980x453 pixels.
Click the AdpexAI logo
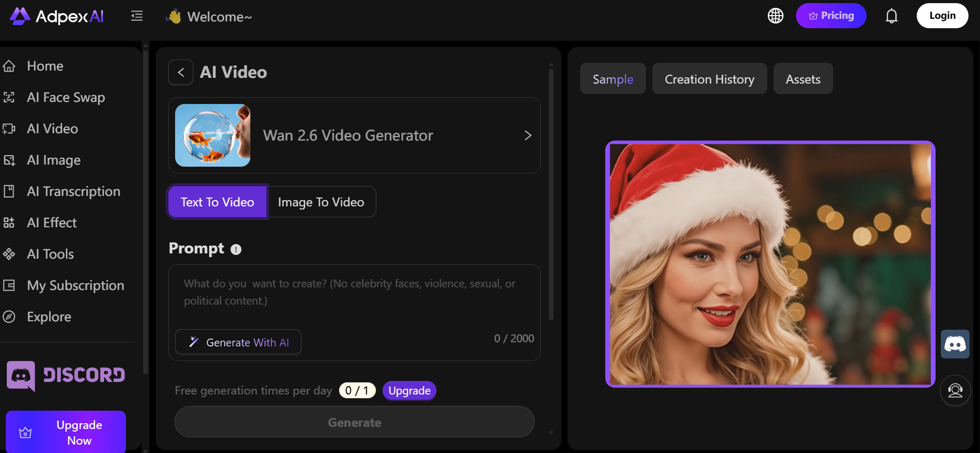coord(56,16)
